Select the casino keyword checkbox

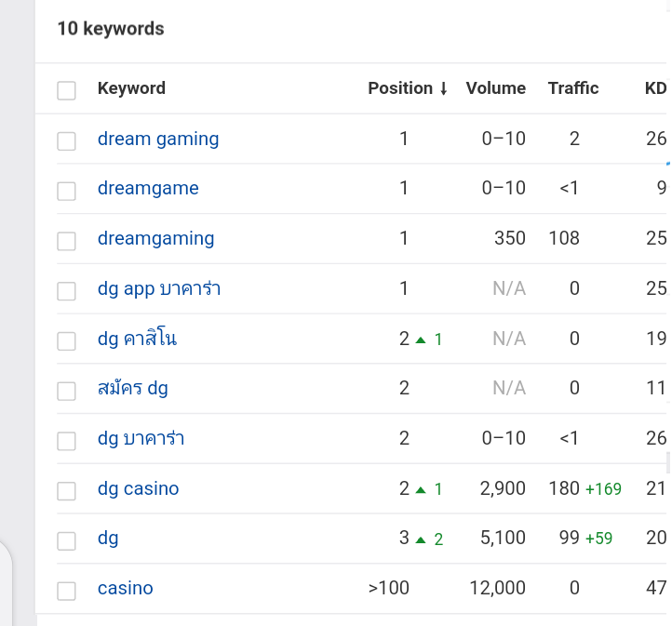[66, 591]
